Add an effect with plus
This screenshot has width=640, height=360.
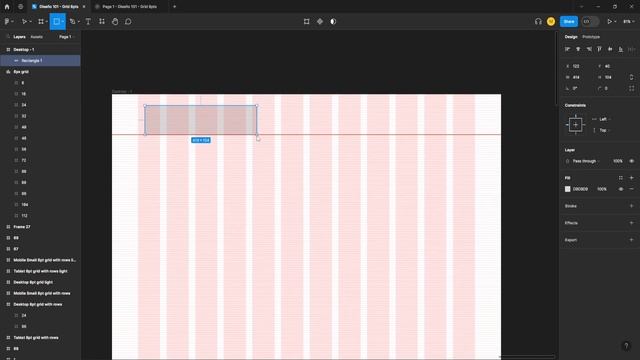click(x=631, y=223)
